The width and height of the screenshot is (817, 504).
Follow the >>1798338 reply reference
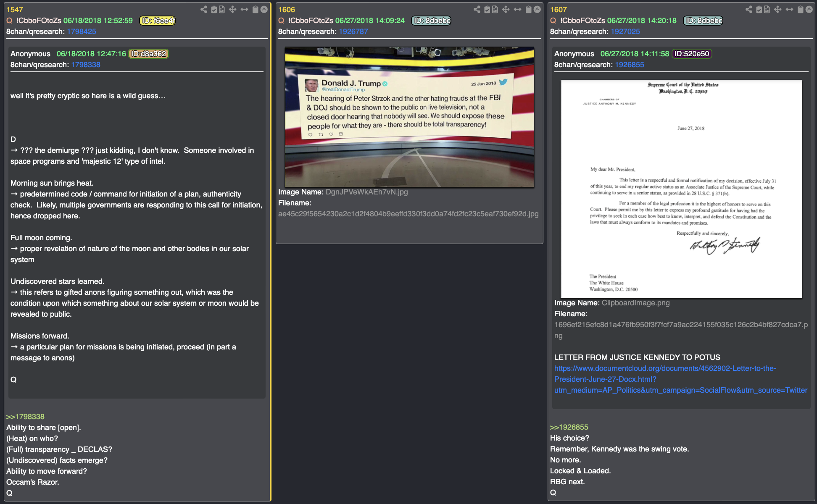(25, 417)
